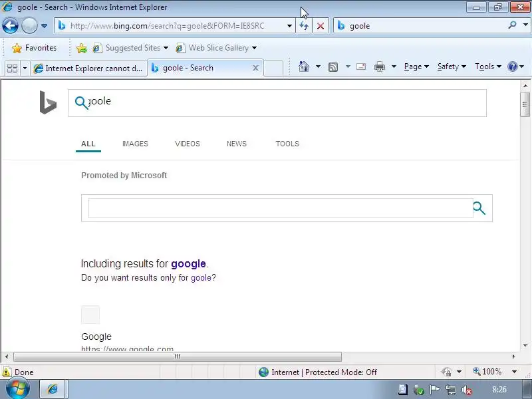Image resolution: width=532 pixels, height=399 pixels.
Task: Click the warning icon in status bar
Action: 6,372
